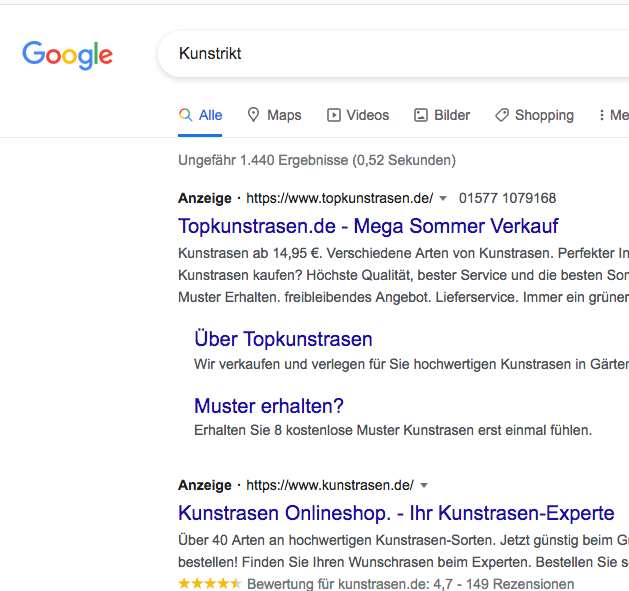Click the first Anzeige label for topkunstrasen
Viewport: 629px width, 591px height.
pos(205,198)
